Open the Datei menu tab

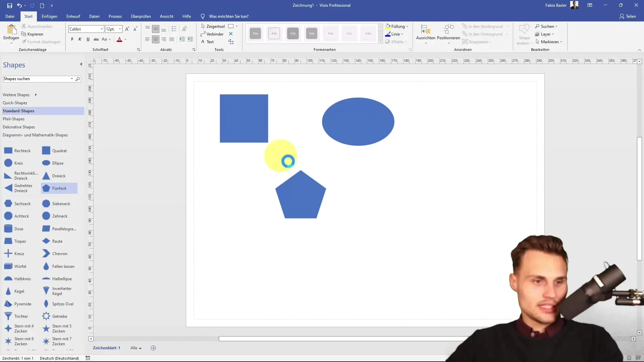coord(10,16)
